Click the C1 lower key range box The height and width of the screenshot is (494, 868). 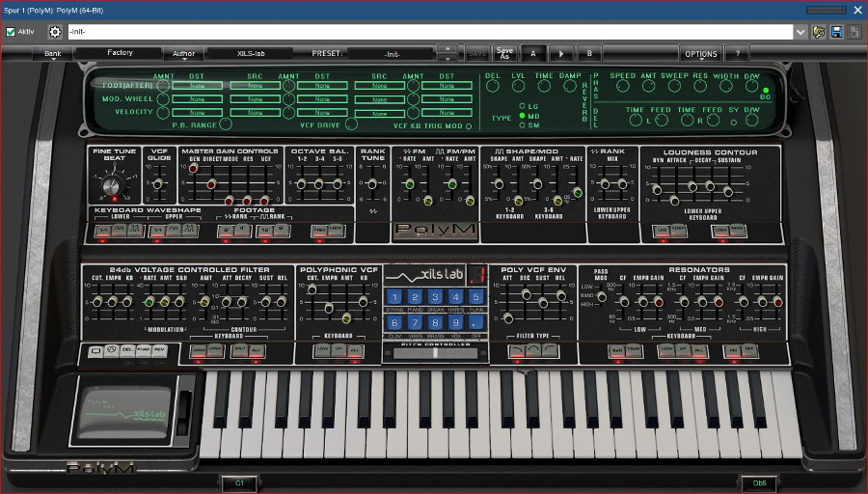coord(239,483)
